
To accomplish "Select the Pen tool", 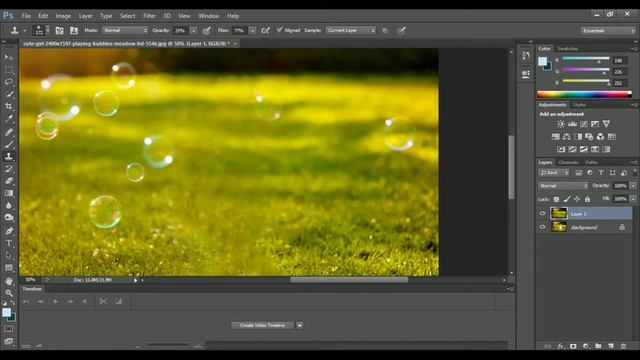I will click(9, 231).
